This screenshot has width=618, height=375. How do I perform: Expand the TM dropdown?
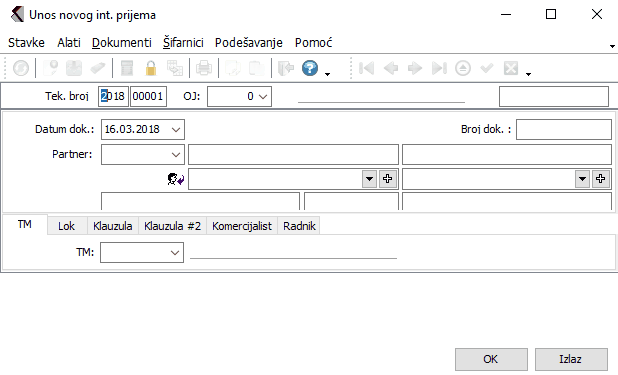point(175,253)
